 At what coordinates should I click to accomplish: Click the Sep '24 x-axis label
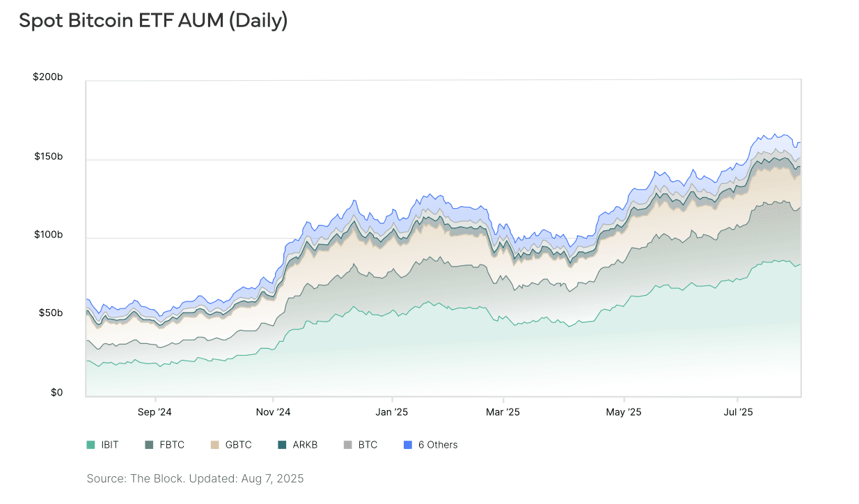[x=155, y=412]
